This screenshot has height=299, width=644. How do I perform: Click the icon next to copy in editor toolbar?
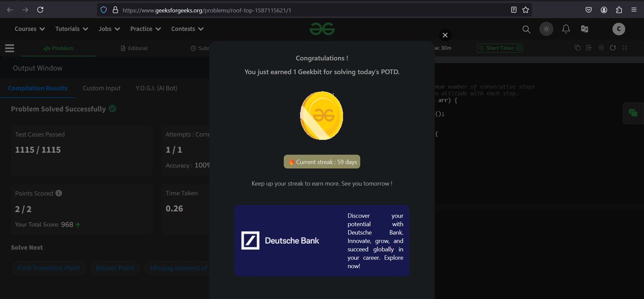tap(589, 48)
